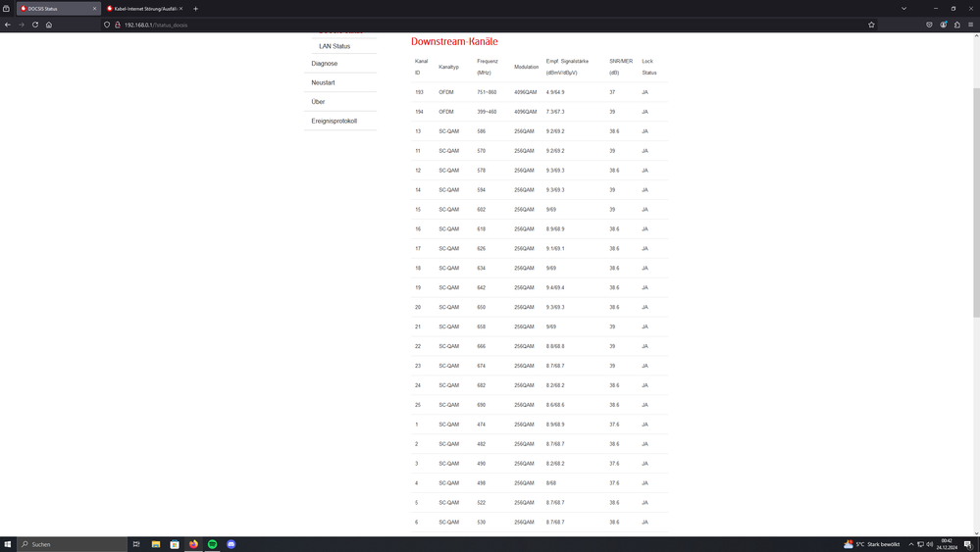Open the weather widget showing 5°C

click(871, 544)
